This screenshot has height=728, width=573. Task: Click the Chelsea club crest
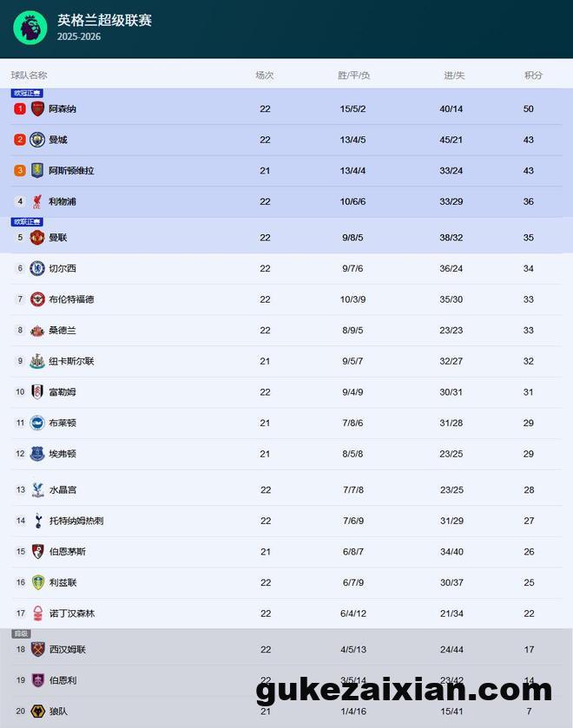[37, 268]
